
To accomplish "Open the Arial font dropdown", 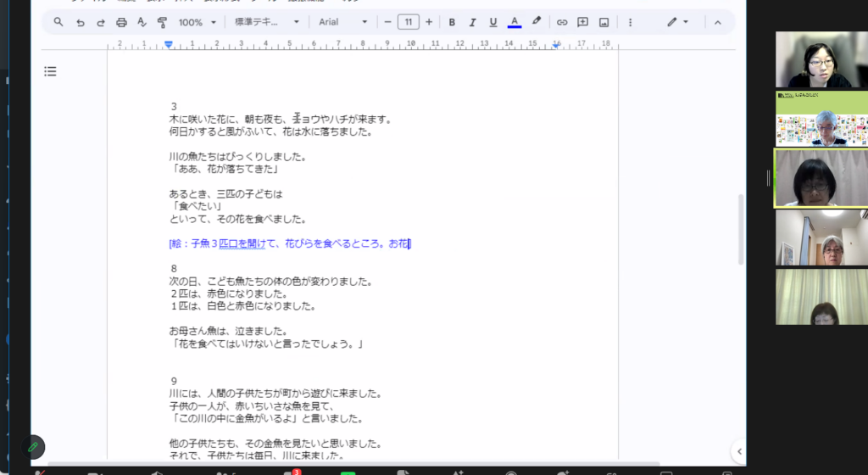I will [x=342, y=22].
